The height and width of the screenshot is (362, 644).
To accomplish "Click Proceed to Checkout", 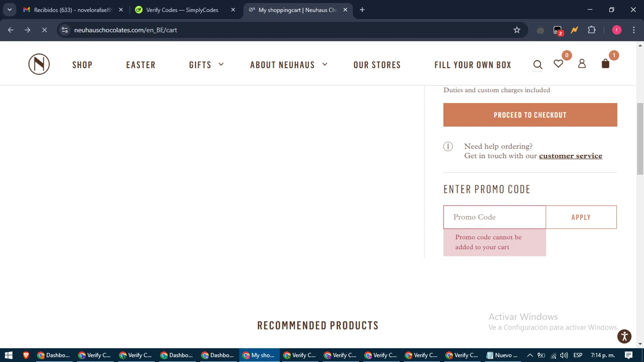I will [x=530, y=115].
